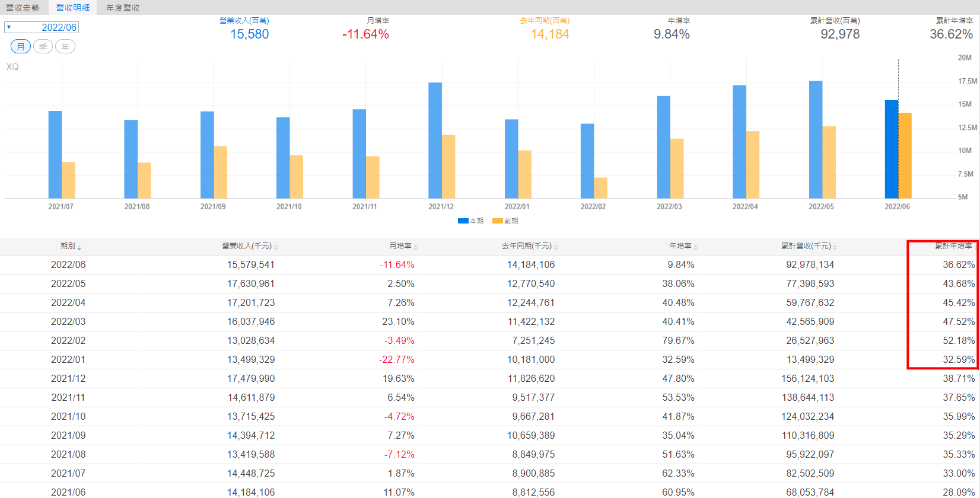Screen dimensions: 980x498
Task: Click the 14,184,106 cell in the 2022/06 row
Action: point(531,265)
